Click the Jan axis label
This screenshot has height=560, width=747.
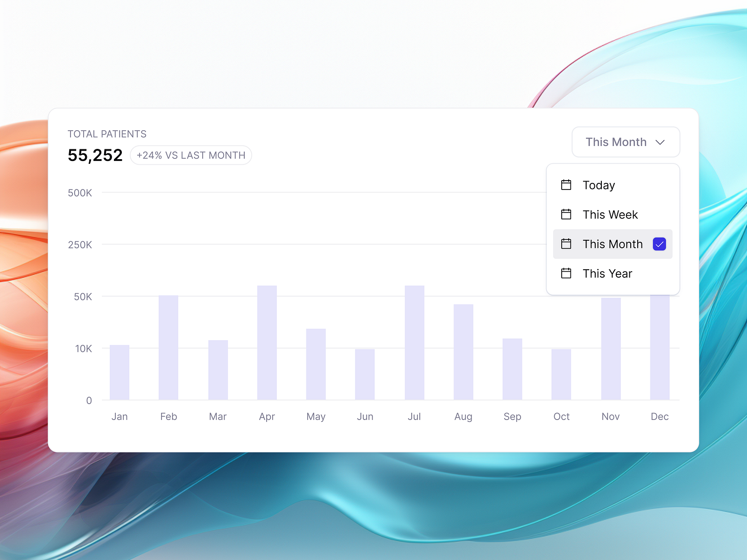pos(120,417)
